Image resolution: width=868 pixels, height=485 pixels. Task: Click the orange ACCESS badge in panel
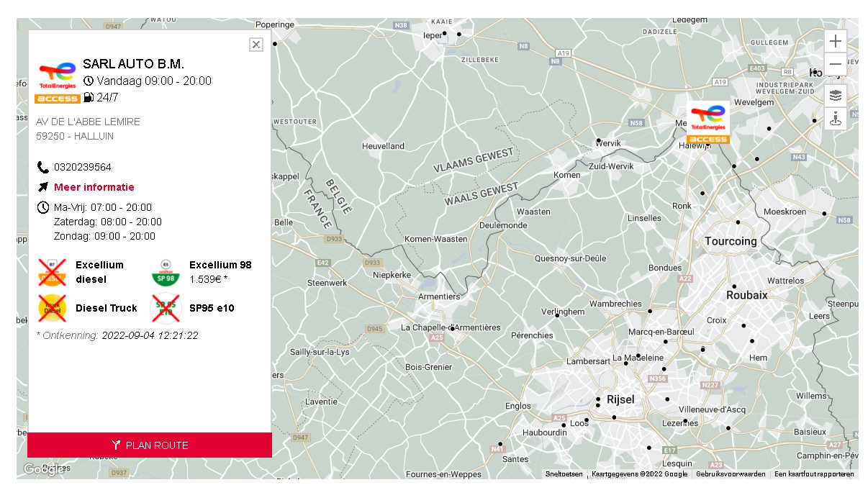tap(58, 99)
